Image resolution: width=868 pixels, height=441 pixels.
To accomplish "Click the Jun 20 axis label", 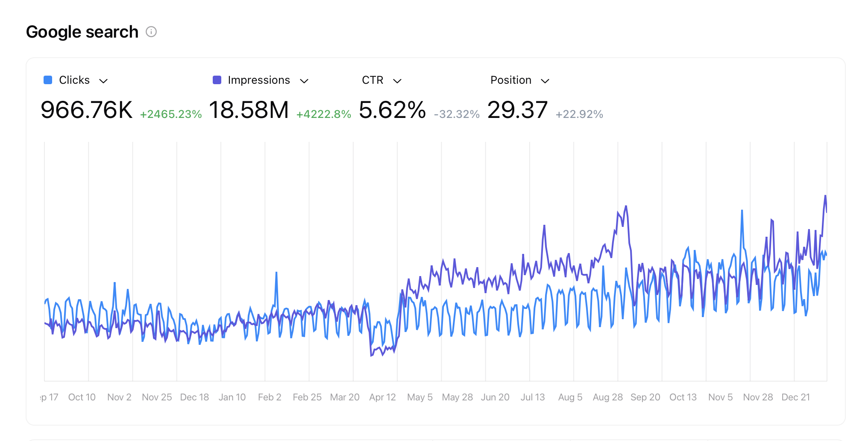I will coord(495,397).
